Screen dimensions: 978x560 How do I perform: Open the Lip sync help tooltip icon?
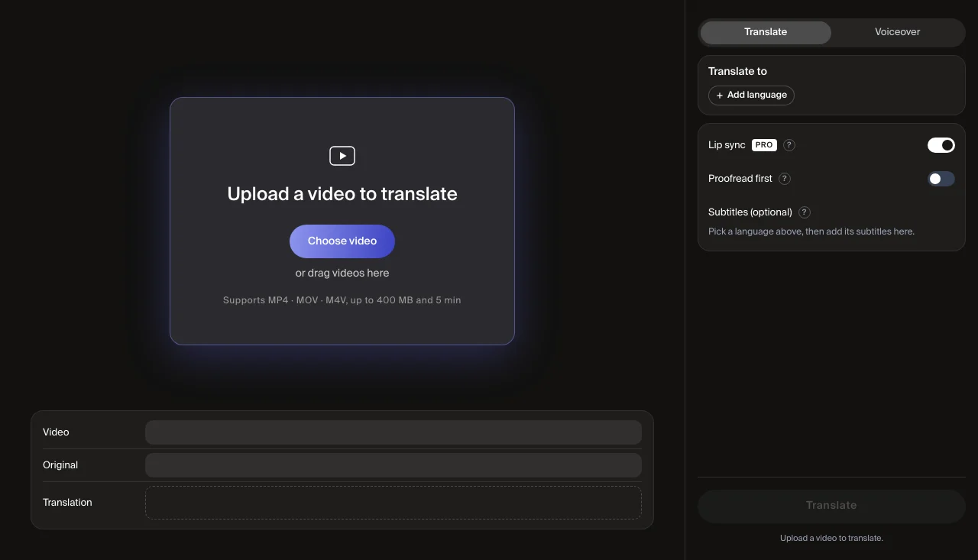(x=790, y=145)
